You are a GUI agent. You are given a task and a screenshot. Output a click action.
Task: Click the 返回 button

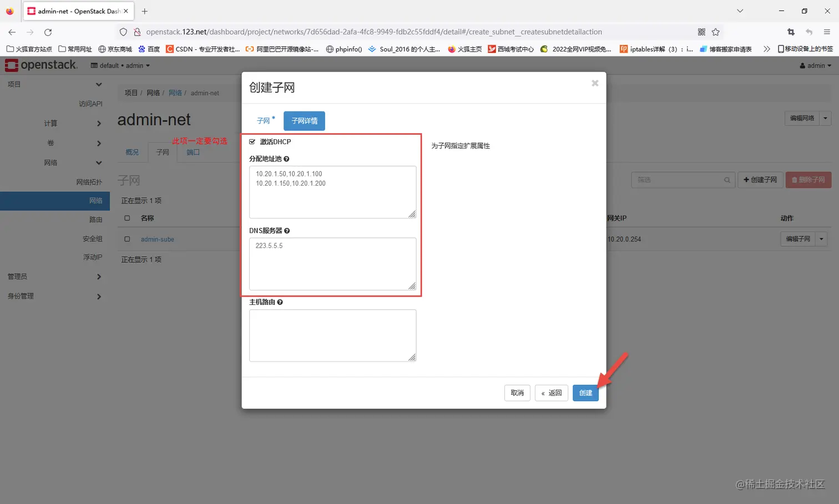coord(552,393)
